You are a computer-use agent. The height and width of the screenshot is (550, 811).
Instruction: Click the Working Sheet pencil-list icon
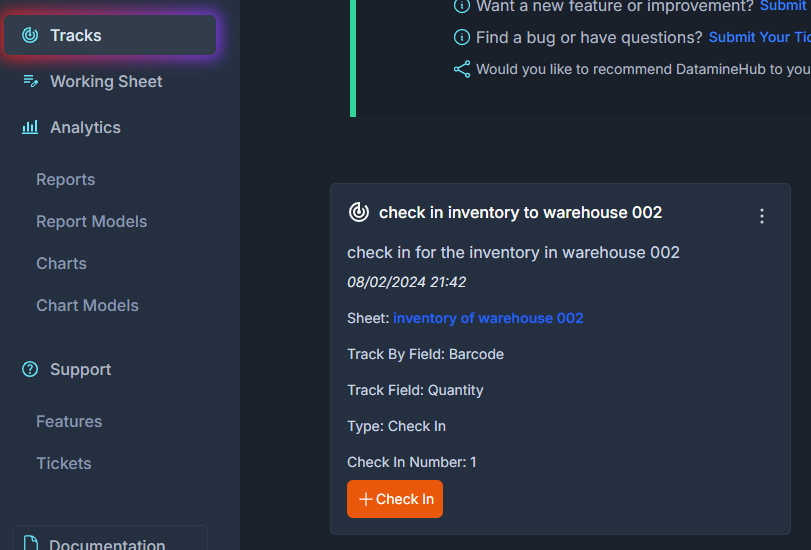pyautogui.click(x=31, y=81)
